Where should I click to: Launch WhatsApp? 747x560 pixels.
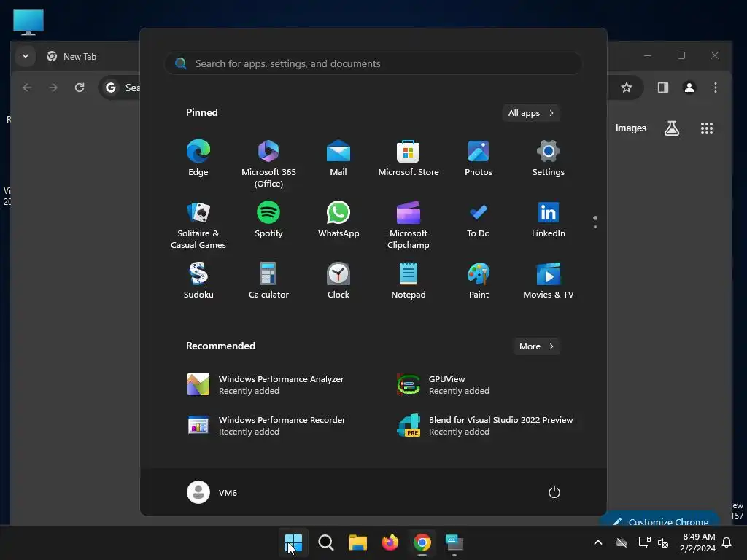pos(338,219)
